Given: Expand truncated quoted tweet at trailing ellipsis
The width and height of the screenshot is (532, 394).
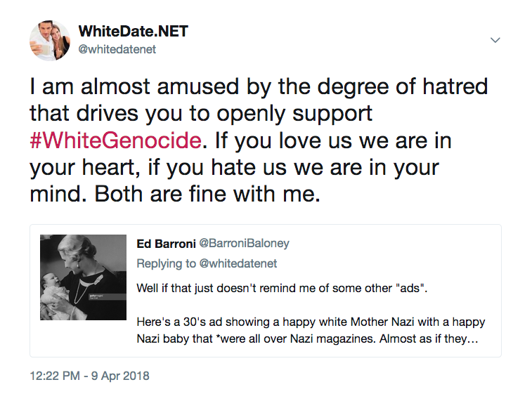Looking at the screenshot, I should (x=473, y=339).
